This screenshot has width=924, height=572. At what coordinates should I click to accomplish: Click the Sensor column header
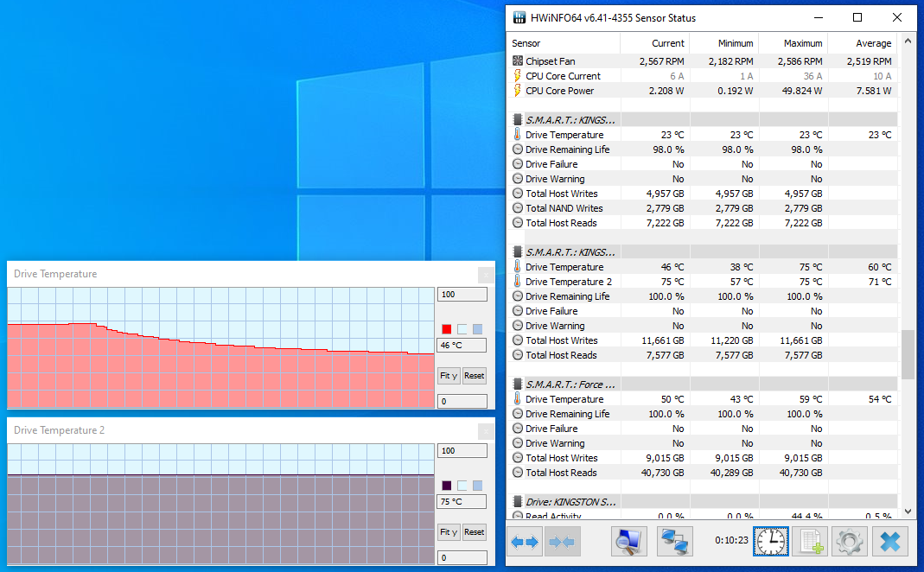[x=564, y=43]
